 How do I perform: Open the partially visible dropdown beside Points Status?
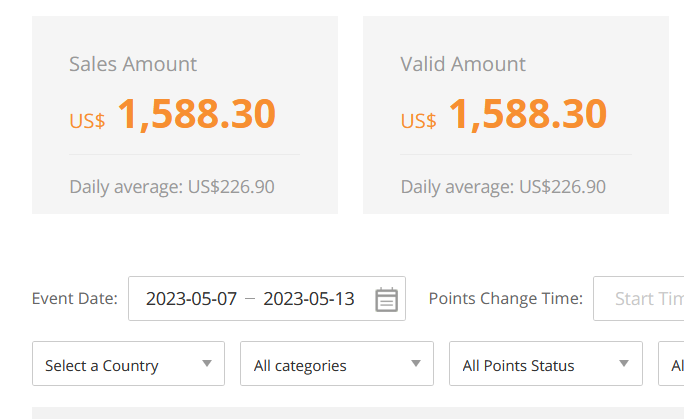click(671, 364)
